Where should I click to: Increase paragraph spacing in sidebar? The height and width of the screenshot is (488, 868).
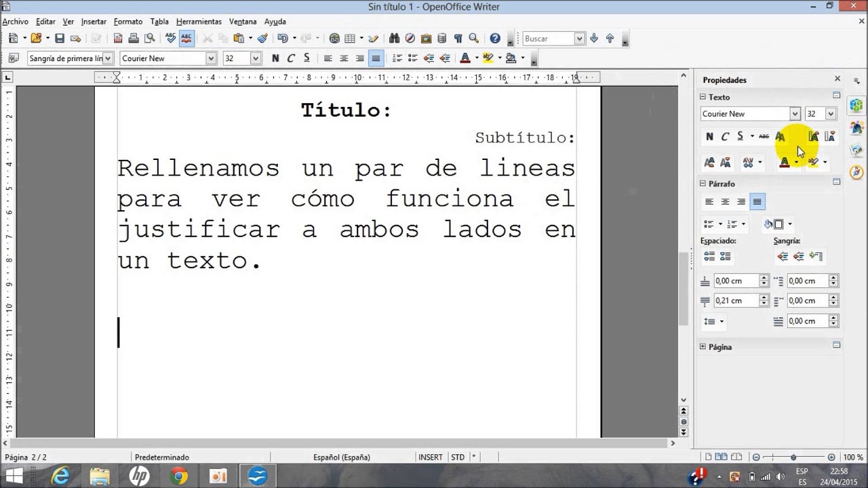pos(709,256)
